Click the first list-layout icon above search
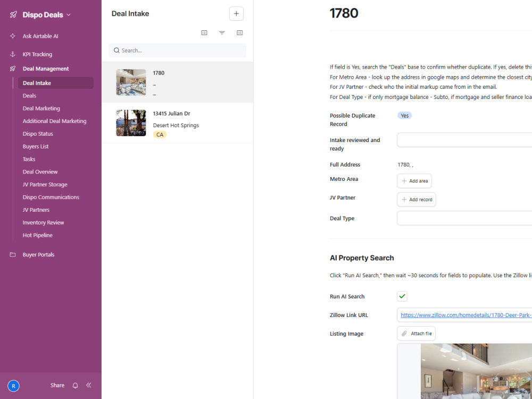 point(204,32)
